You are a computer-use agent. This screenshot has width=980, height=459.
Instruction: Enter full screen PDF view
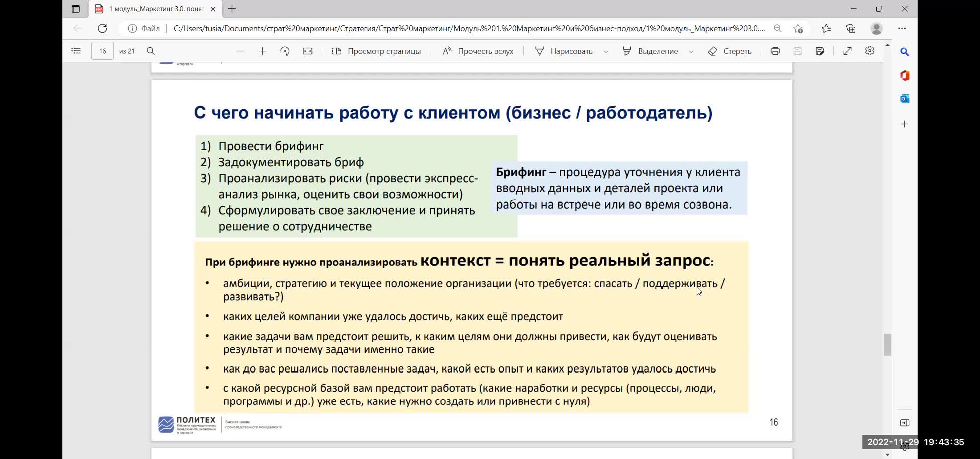pyautogui.click(x=847, y=51)
